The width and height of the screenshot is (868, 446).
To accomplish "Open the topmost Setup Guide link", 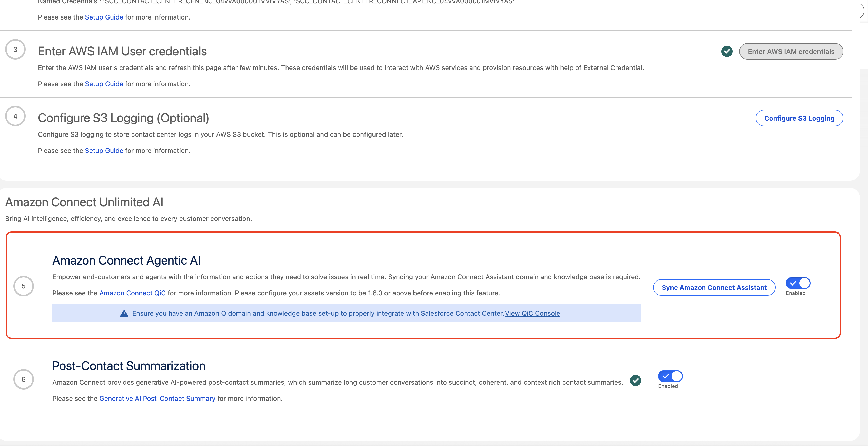I will pyautogui.click(x=104, y=17).
